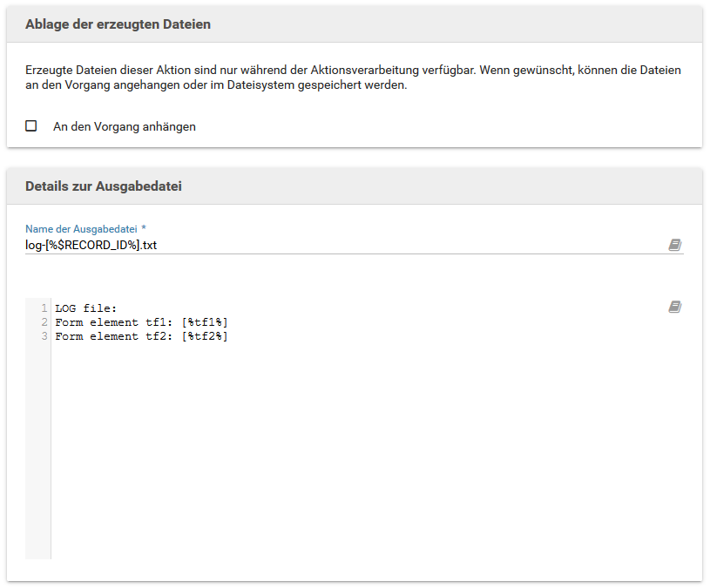This screenshot has height=588, width=710.
Task: Click the "Name der Ausgabedatei" field label
Action: [x=81, y=228]
